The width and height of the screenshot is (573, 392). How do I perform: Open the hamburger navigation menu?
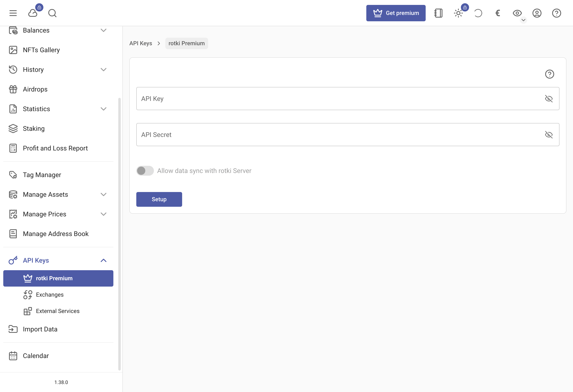13,13
